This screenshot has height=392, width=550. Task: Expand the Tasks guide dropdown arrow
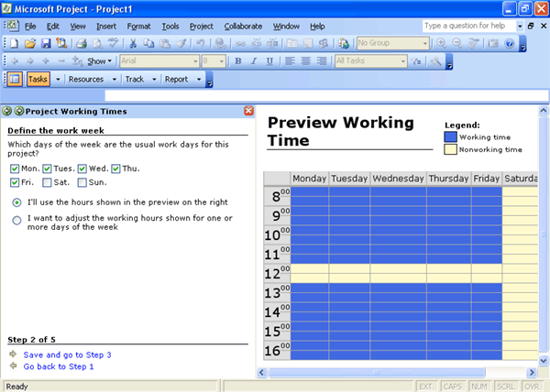[58, 79]
